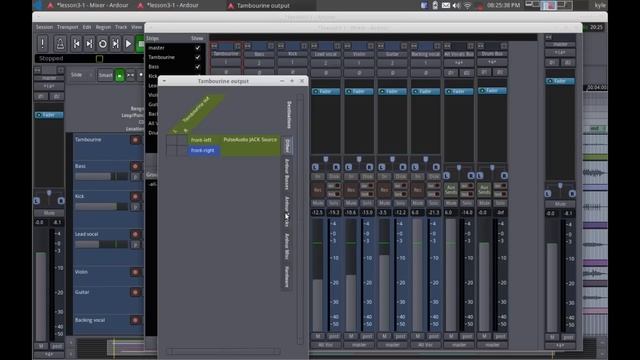The width and height of the screenshot is (640, 360).
Task: Toggle Smart mode button in editor toolbar
Action: click(x=105, y=75)
